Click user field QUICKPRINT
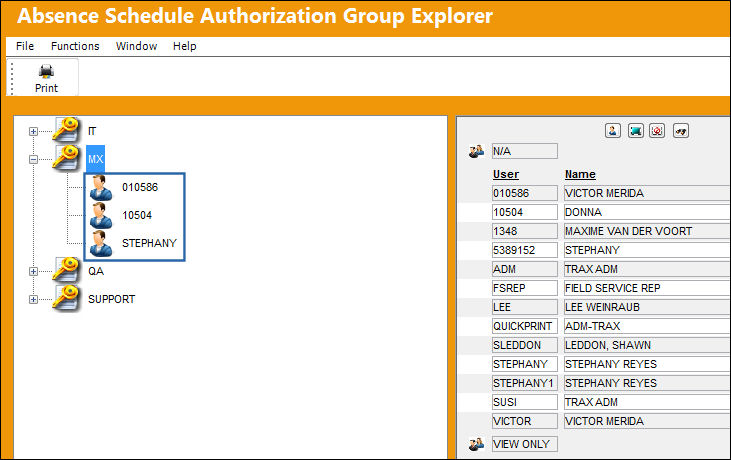The image size is (731, 460). coord(524,326)
